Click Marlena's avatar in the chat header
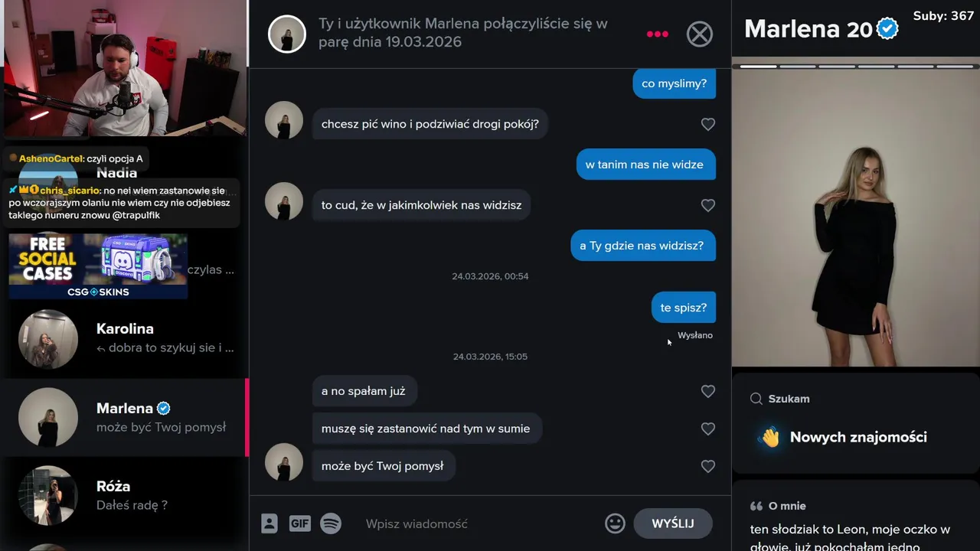Viewport: 980px width, 551px height. coord(287,34)
